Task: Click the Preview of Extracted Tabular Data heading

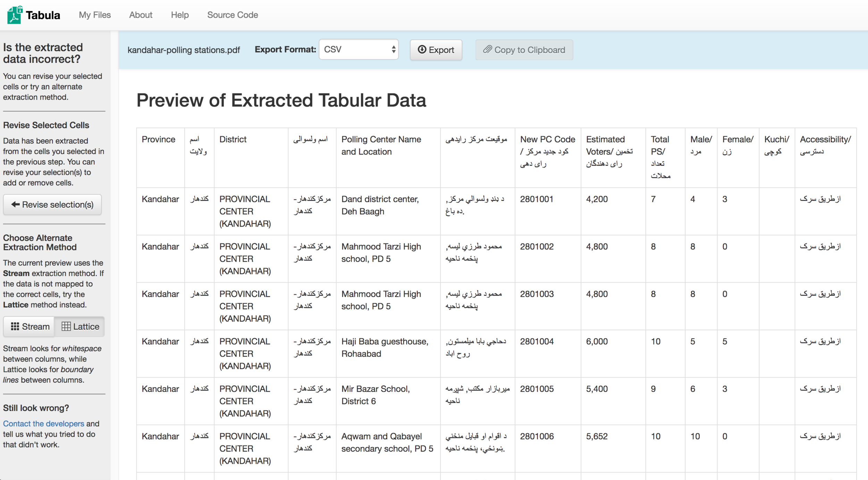Action: point(281,100)
